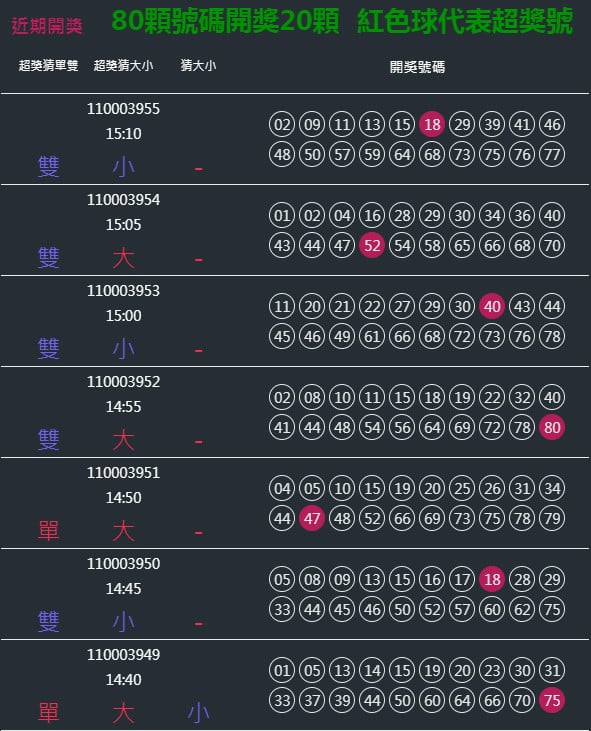Open draw number 110003952
The height and width of the screenshot is (731, 591).
point(124,382)
